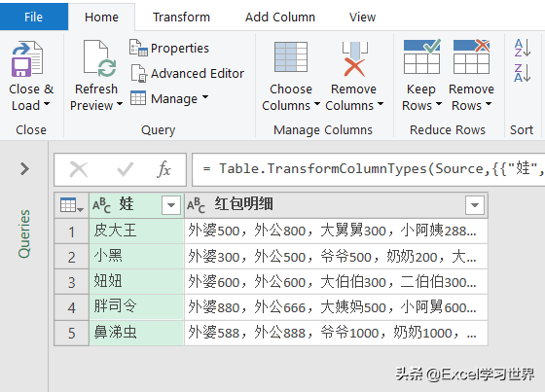The width and height of the screenshot is (545, 392).
Task: Open filter dropdown for 红包明细 column
Action: click(475, 205)
